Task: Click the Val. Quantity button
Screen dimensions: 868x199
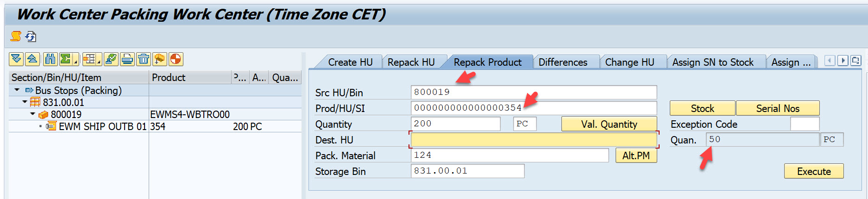Action: (609, 124)
